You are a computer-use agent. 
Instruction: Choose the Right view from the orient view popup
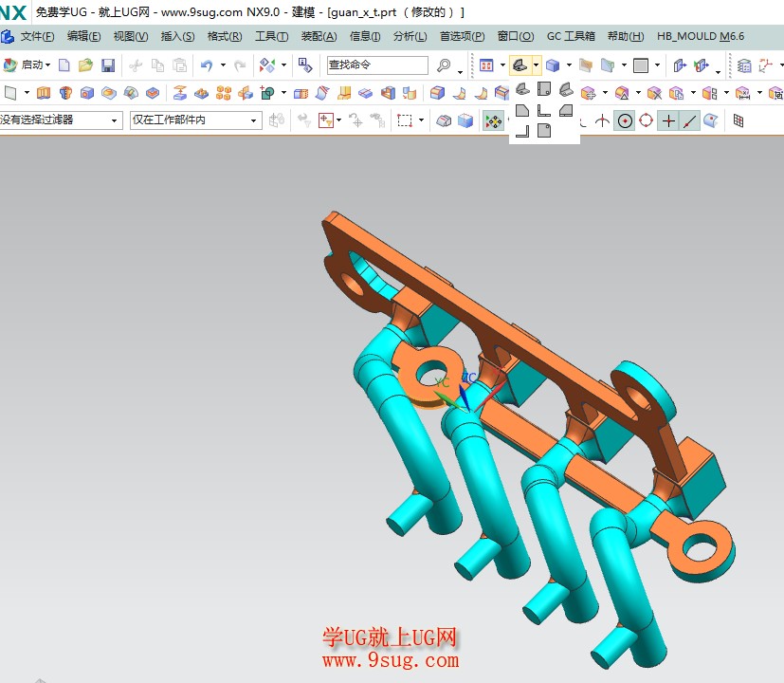pos(566,110)
